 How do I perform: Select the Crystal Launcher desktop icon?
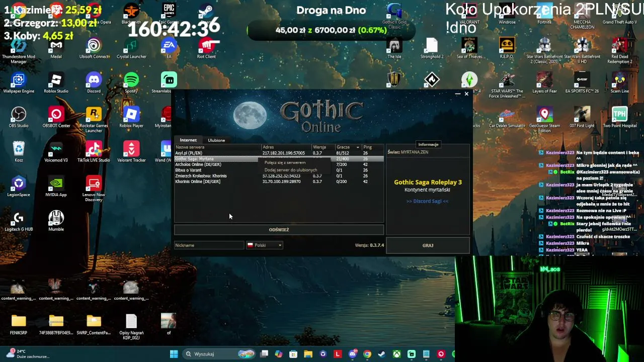pyautogui.click(x=131, y=49)
